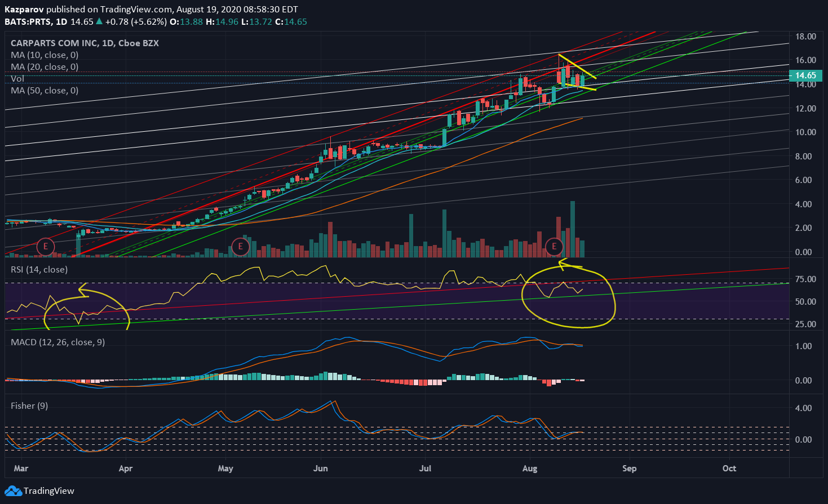Click the earnings 'E' marker in August
Image resolution: width=828 pixels, height=504 pixels.
(x=554, y=246)
